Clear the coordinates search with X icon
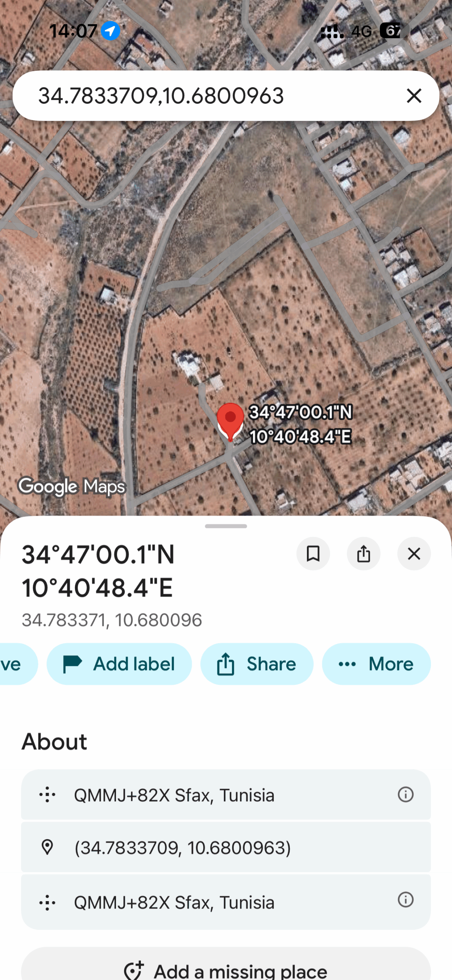The width and height of the screenshot is (452, 980). click(x=414, y=96)
